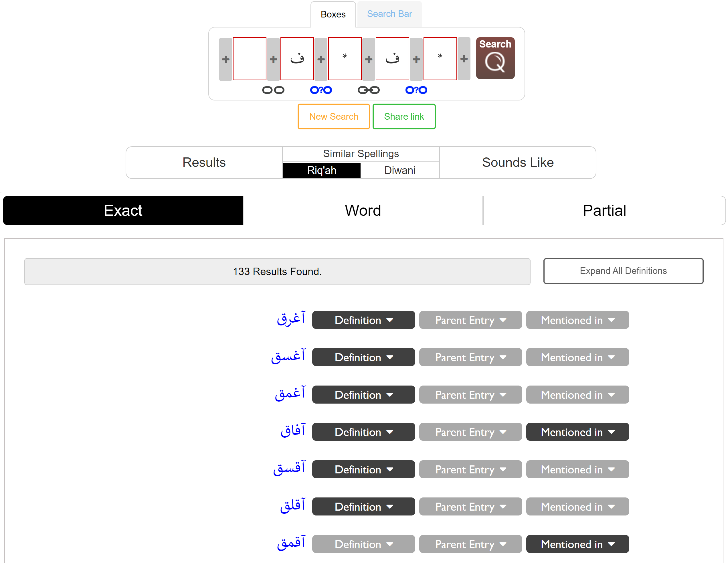Click the New Search button
The image size is (728, 563).
333,116
